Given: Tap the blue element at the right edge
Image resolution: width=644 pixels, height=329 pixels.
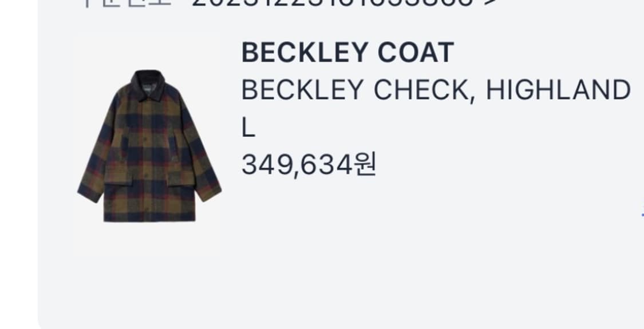Looking at the screenshot, I should pos(642,215).
